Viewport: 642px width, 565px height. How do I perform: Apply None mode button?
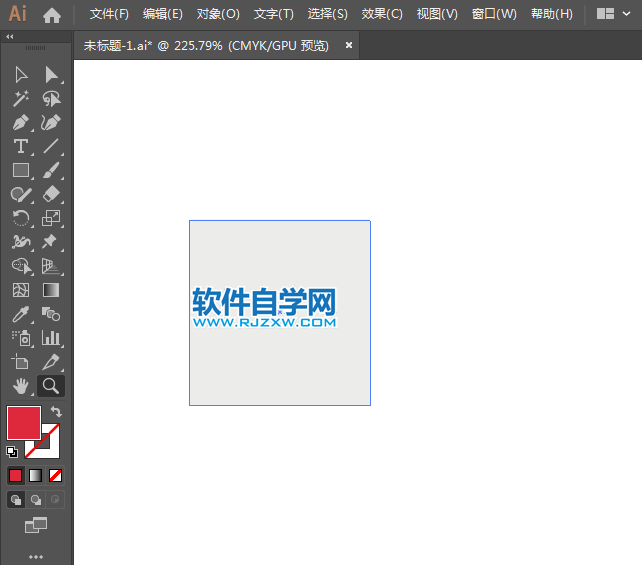[55, 476]
